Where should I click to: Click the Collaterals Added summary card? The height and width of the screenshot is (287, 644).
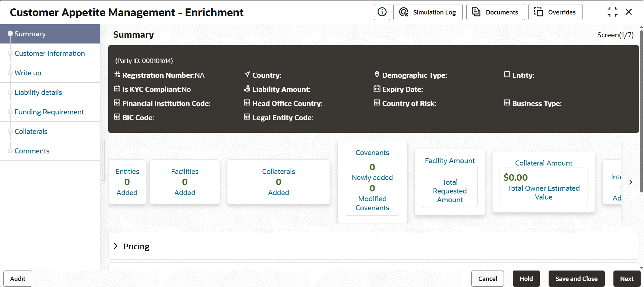(x=278, y=182)
